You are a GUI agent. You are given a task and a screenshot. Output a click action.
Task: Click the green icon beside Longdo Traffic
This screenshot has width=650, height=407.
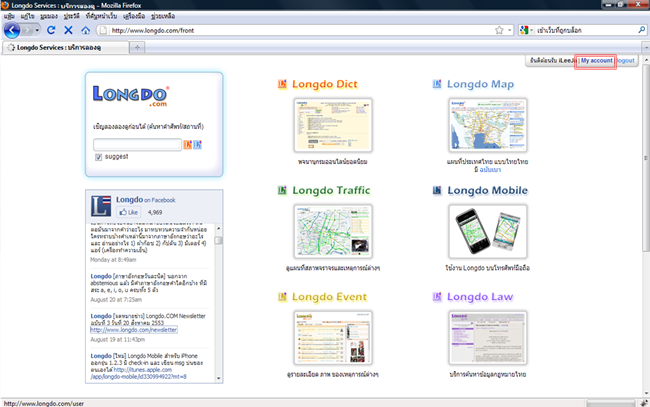click(x=282, y=190)
